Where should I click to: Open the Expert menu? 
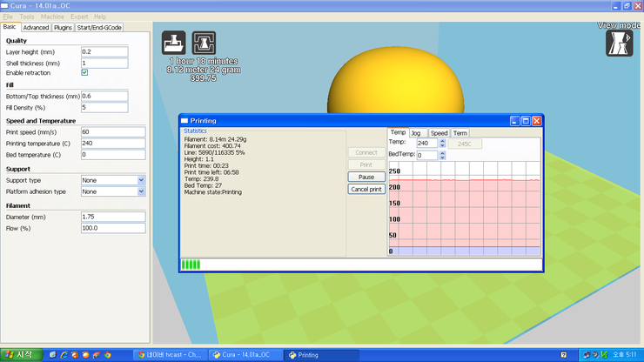(x=79, y=17)
